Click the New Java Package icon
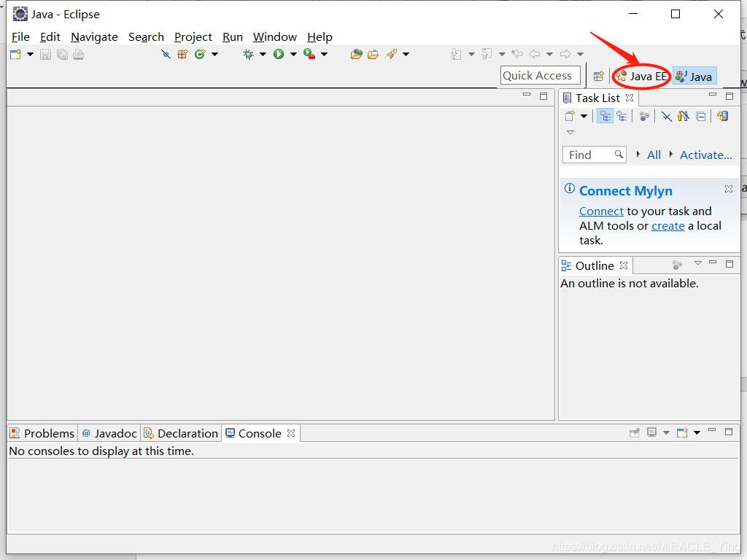 coord(182,54)
